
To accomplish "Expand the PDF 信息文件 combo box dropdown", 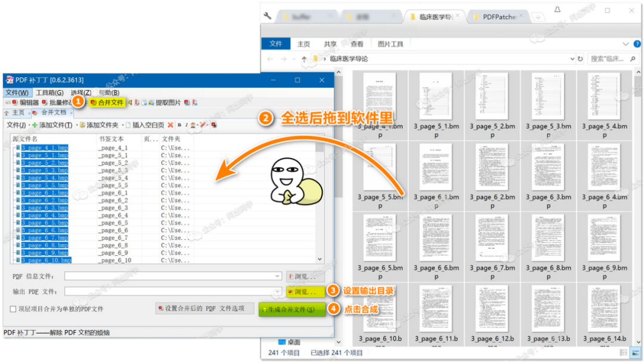I will coord(277,276).
